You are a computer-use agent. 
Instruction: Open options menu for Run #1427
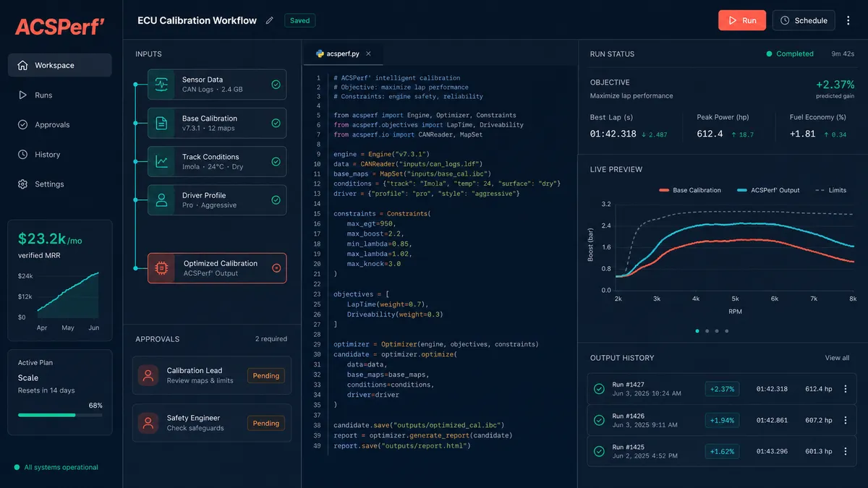click(x=845, y=389)
